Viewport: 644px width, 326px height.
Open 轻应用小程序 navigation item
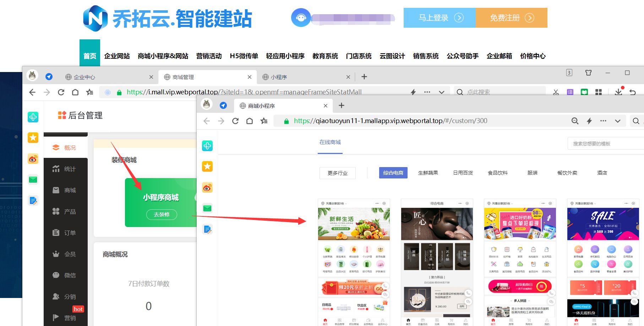(285, 56)
